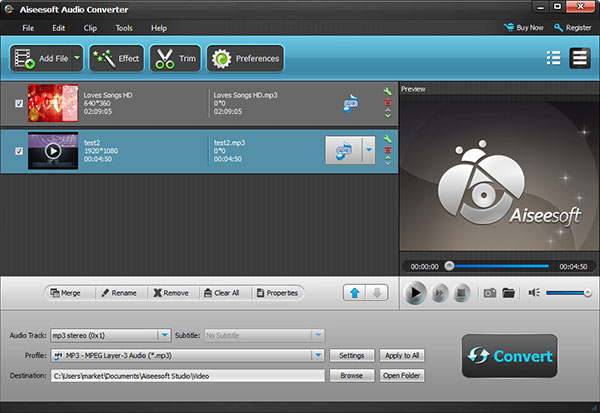600x413 pixels.
Task: Mute the preview with the speaker icon
Action: pos(534,293)
